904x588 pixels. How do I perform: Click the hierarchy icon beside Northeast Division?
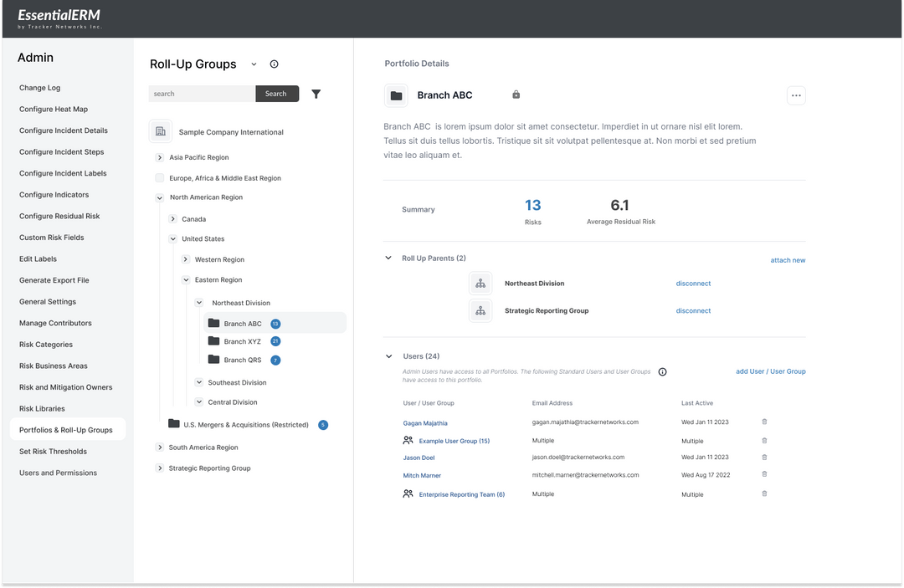click(x=480, y=283)
